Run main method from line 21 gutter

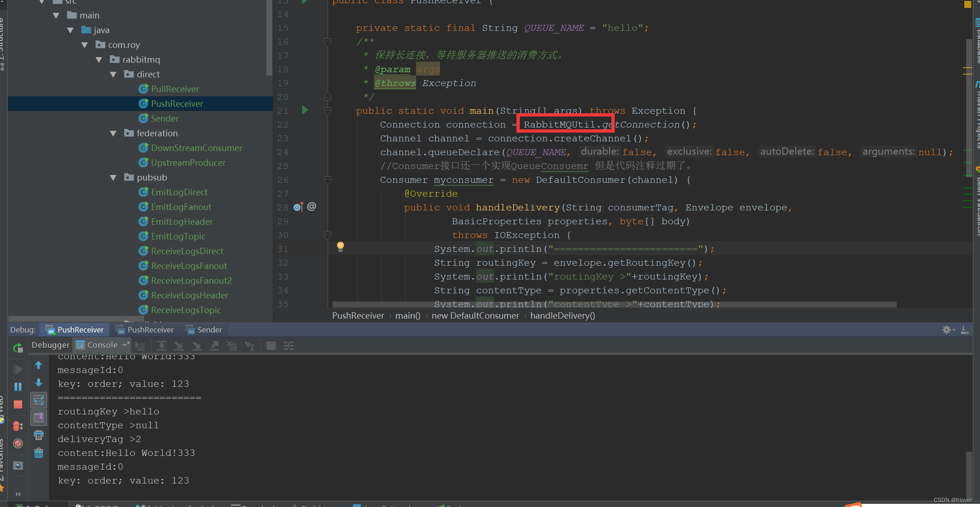point(305,110)
